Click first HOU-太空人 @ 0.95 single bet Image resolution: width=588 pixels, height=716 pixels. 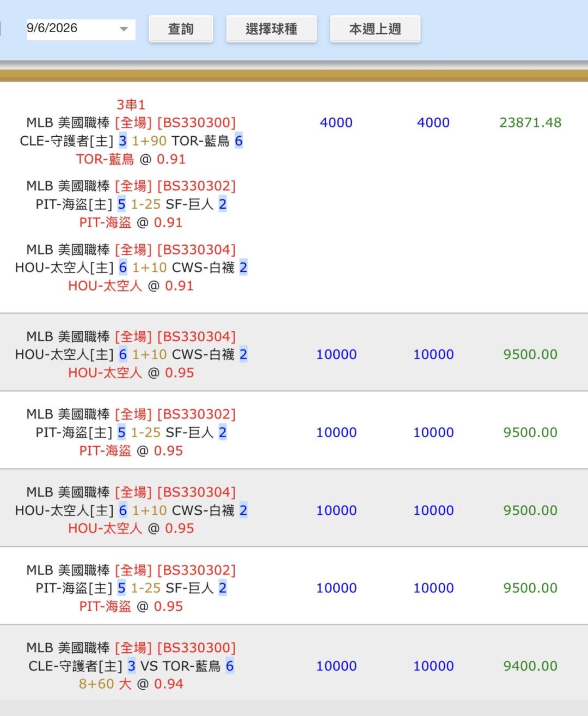tap(131, 373)
